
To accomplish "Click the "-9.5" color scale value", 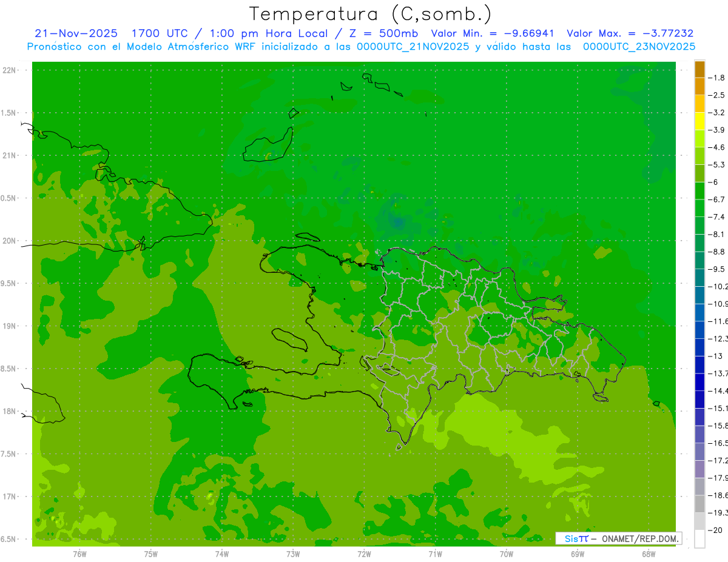I will (716, 269).
